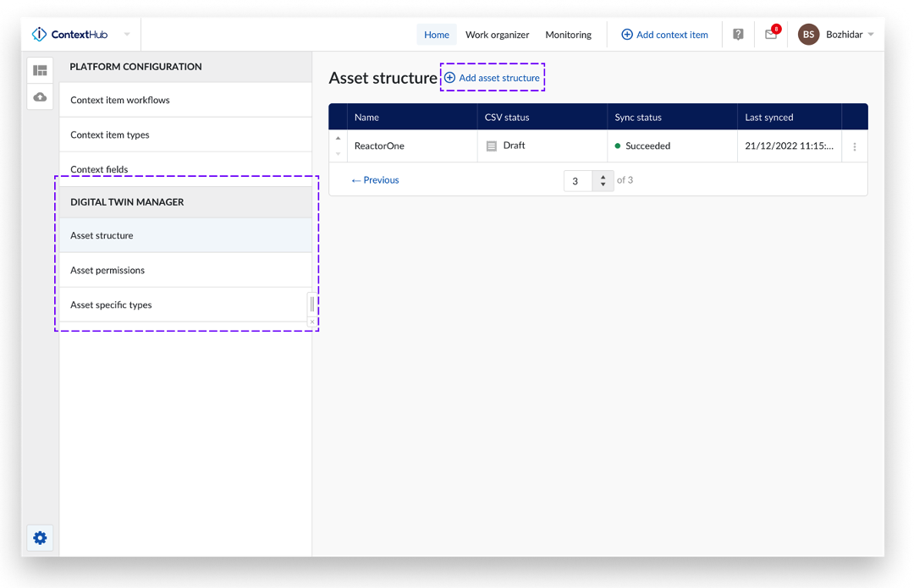Click Add context item button

664,35
